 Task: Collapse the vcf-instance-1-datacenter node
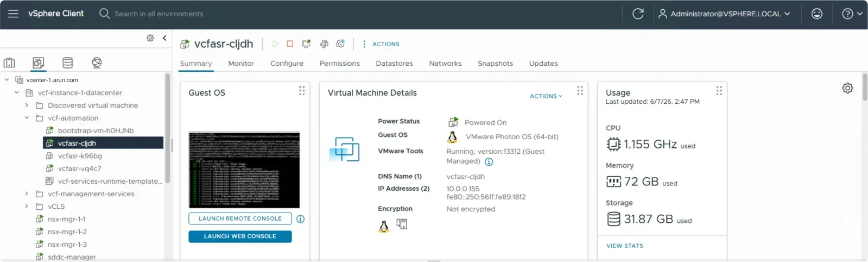click(x=17, y=92)
